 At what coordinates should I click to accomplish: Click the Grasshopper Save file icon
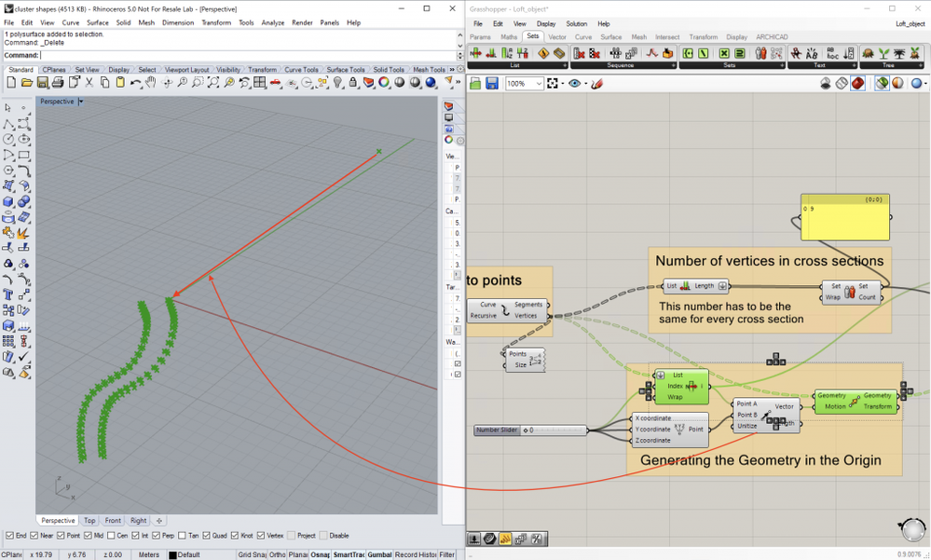coord(491,84)
